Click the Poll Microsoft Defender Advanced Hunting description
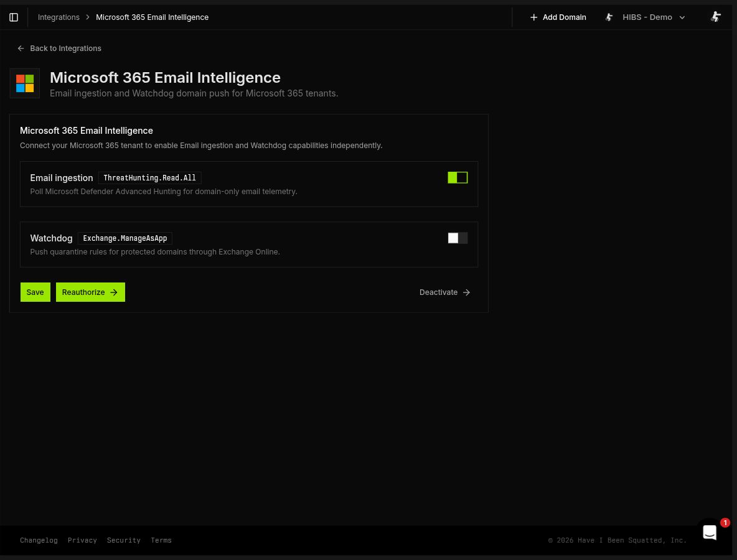 pyautogui.click(x=164, y=192)
